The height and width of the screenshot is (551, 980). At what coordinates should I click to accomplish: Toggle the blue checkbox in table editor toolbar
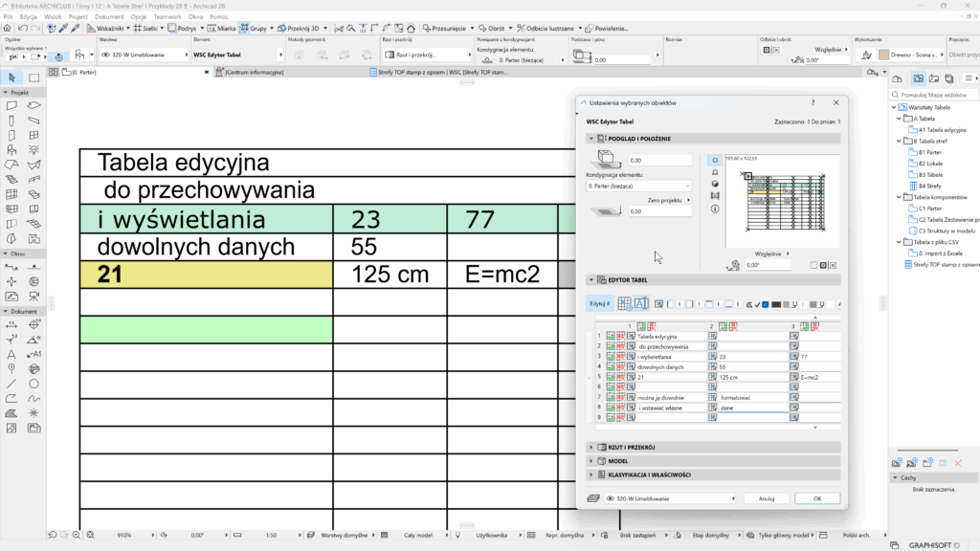(x=765, y=304)
